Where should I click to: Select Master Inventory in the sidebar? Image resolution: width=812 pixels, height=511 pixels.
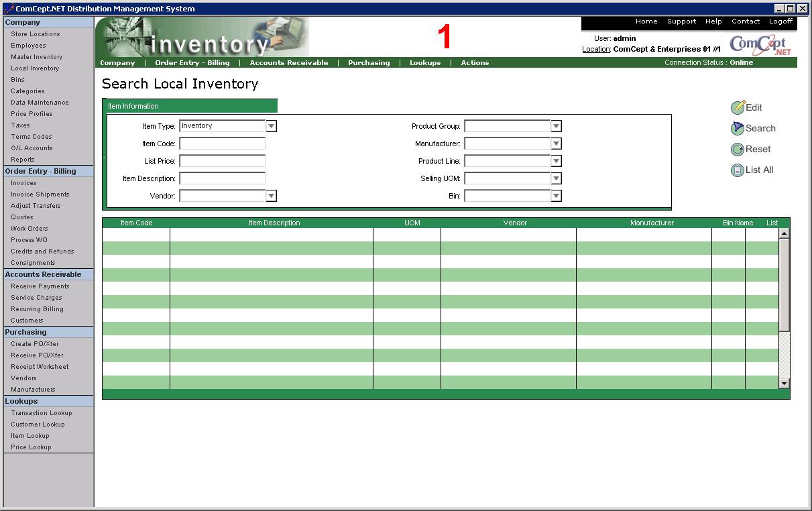(37, 57)
